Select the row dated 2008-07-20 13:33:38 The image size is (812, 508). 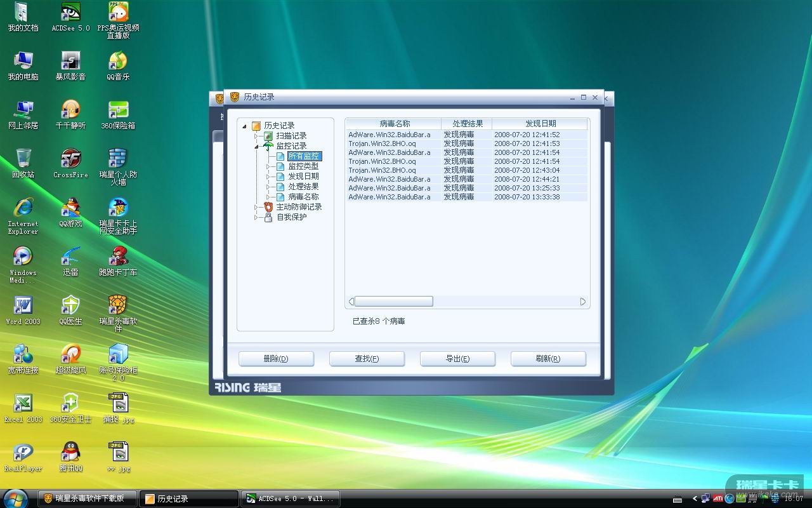(x=467, y=197)
